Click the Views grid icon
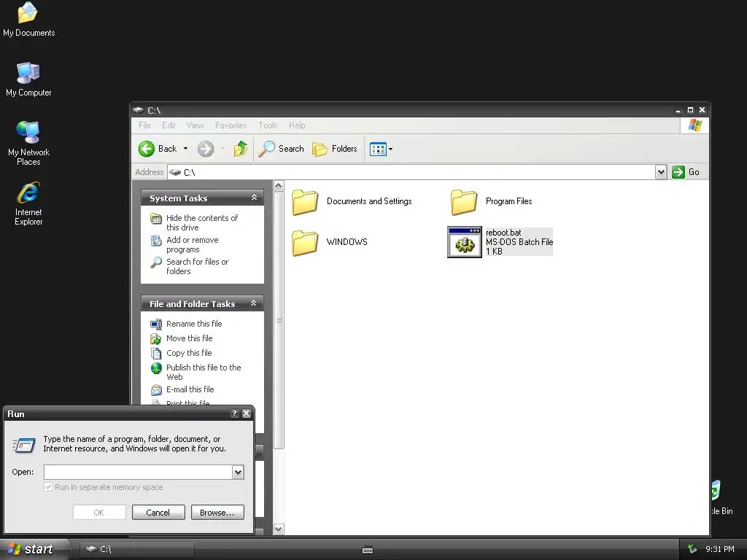747x560 pixels. point(378,149)
